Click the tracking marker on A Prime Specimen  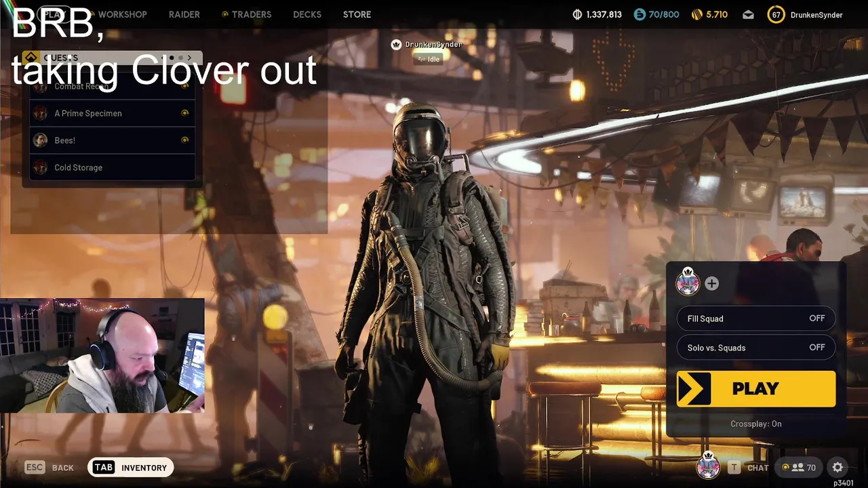tap(184, 113)
